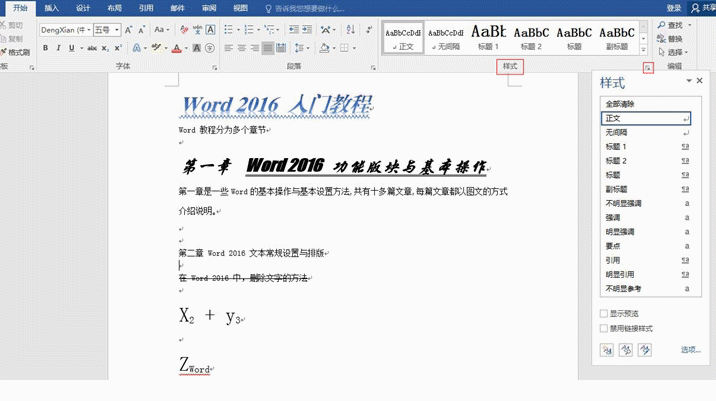
Task: Switch to 审阅 tab
Action: pos(209,8)
